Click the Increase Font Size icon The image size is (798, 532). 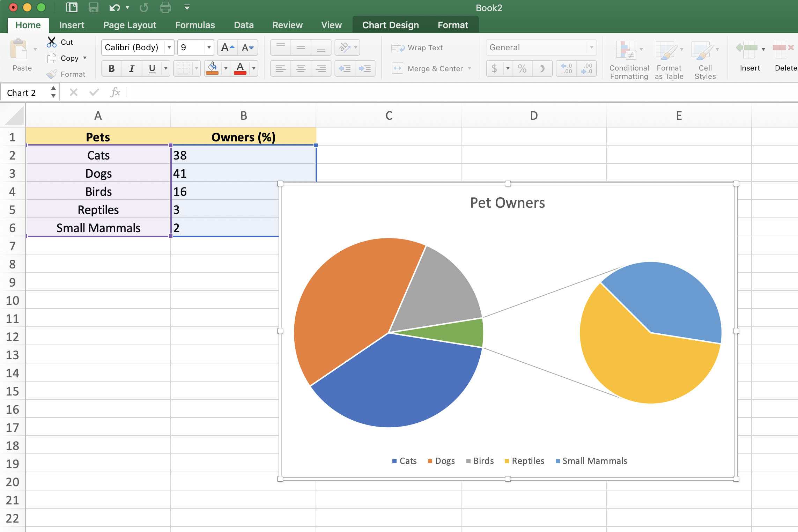[x=226, y=47]
